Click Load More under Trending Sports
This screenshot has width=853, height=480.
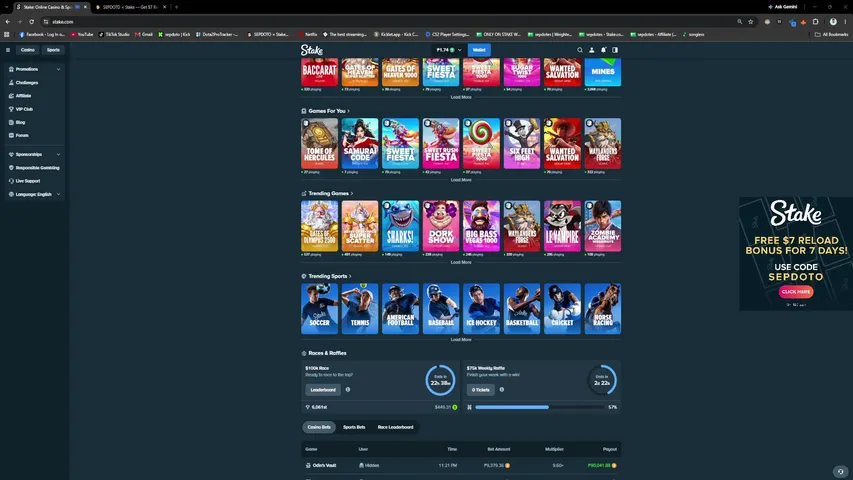click(461, 340)
